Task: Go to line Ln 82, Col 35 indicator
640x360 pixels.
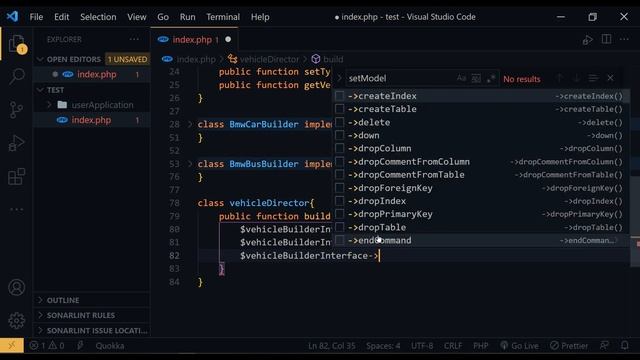Action: tap(331, 346)
